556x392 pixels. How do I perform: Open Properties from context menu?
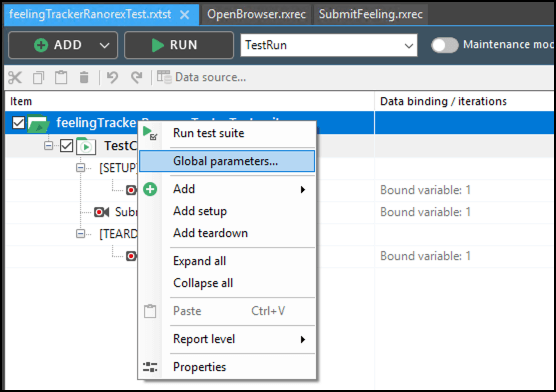[x=227, y=367]
